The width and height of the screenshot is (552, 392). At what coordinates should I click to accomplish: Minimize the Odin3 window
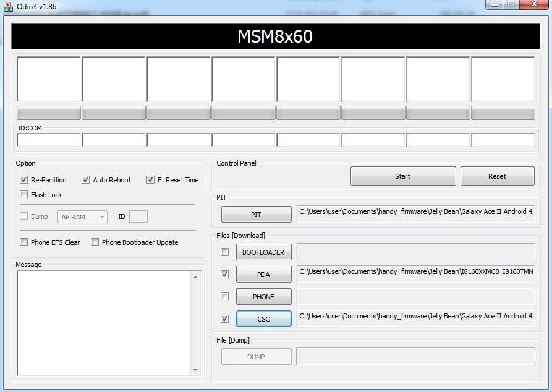495,4
